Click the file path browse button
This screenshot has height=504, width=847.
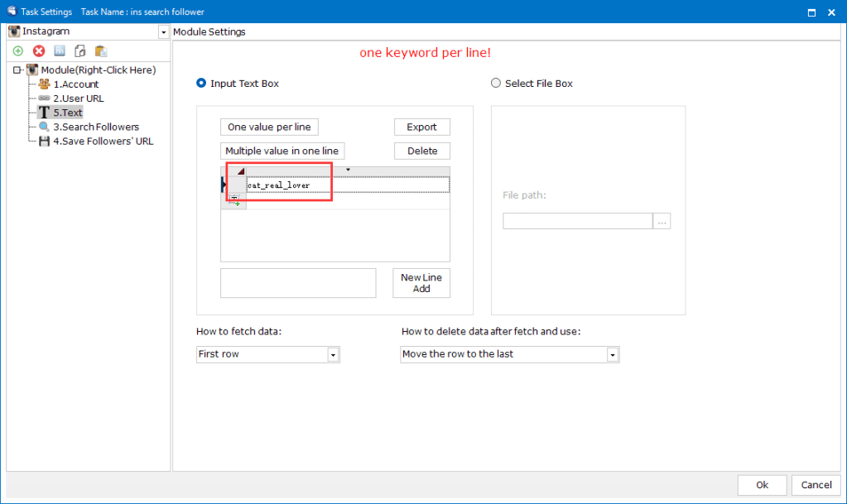[x=662, y=222]
